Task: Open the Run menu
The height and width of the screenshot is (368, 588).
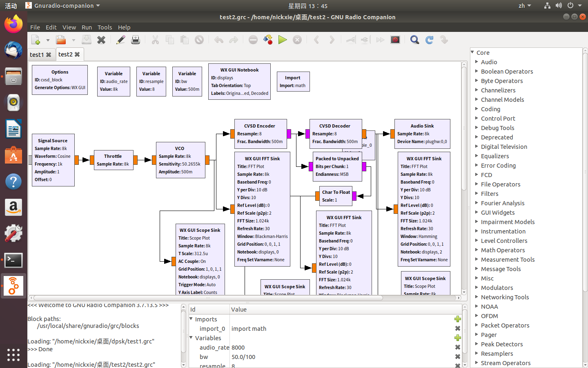Action: pyautogui.click(x=87, y=27)
